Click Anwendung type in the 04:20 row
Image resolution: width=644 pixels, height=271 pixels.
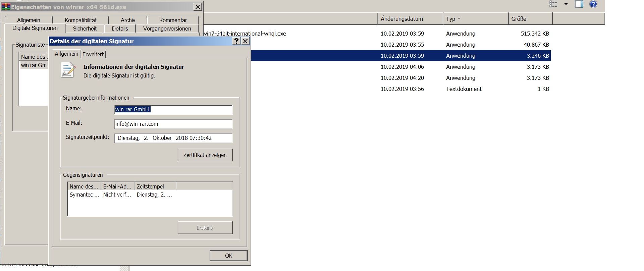461,78
